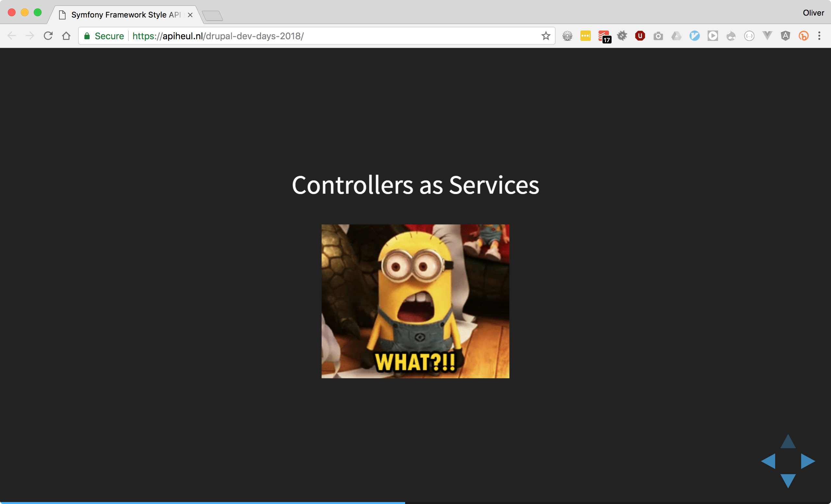
Task: Navigate to next slide with right arrow
Action: coord(808,461)
